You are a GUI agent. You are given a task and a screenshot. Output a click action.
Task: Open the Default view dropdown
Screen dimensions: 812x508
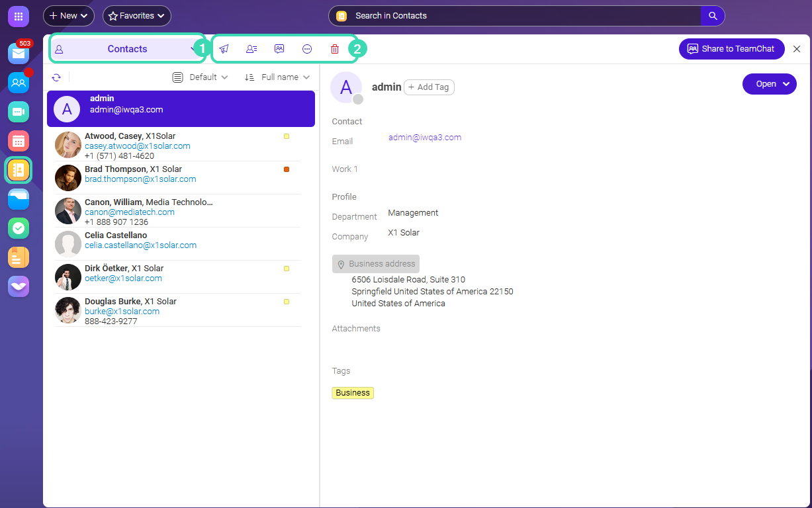[201, 77]
